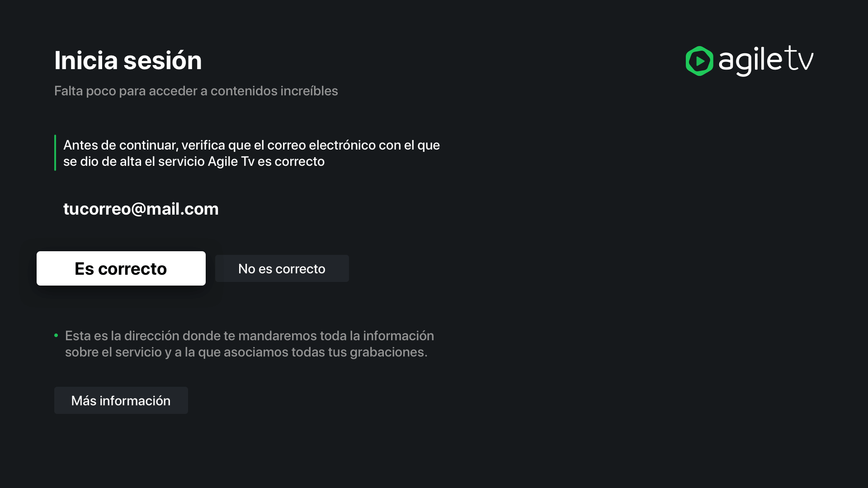Confirm email with Es correcto button
This screenshot has width=868, height=488.
click(121, 268)
